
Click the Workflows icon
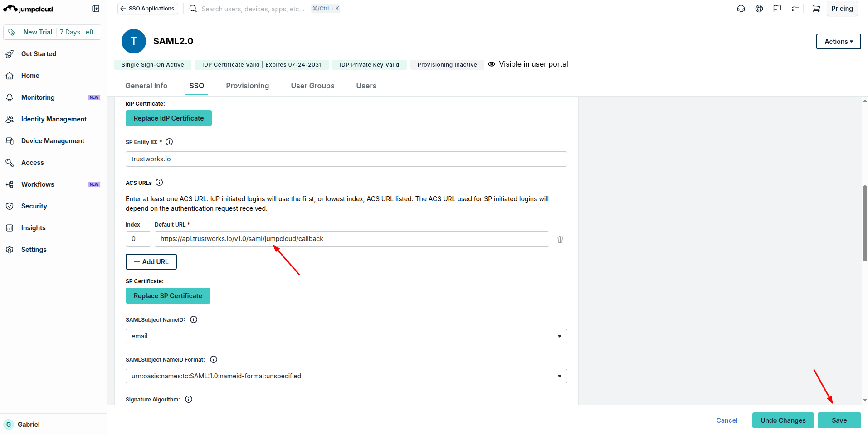coord(10,184)
